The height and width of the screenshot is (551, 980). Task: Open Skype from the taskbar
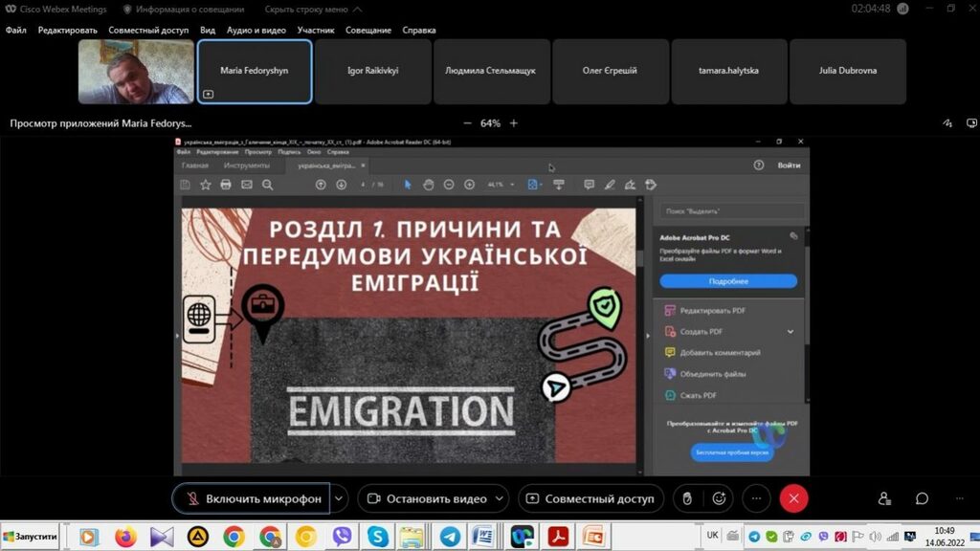point(378,537)
